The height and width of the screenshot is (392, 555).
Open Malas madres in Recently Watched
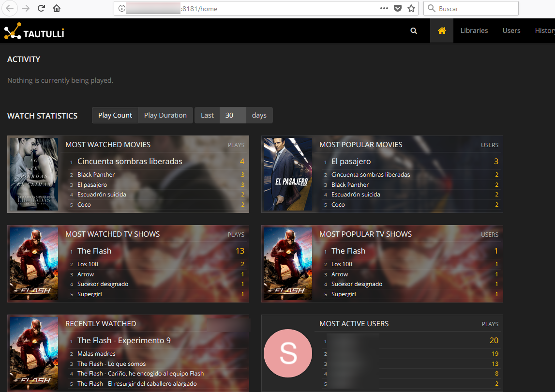point(96,354)
